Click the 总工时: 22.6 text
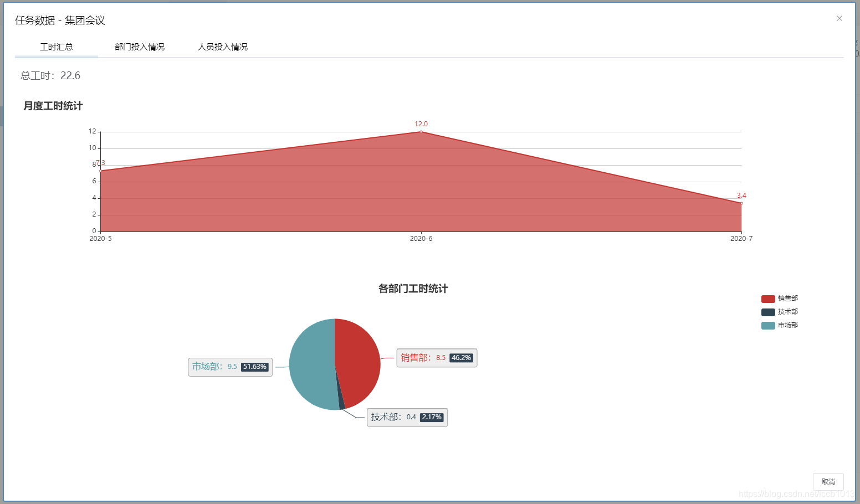The image size is (860, 504). point(50,76)
